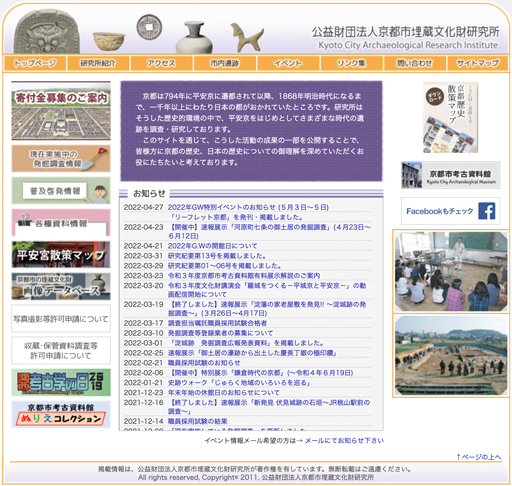Open the トップページ menu item

coord(35,63)
